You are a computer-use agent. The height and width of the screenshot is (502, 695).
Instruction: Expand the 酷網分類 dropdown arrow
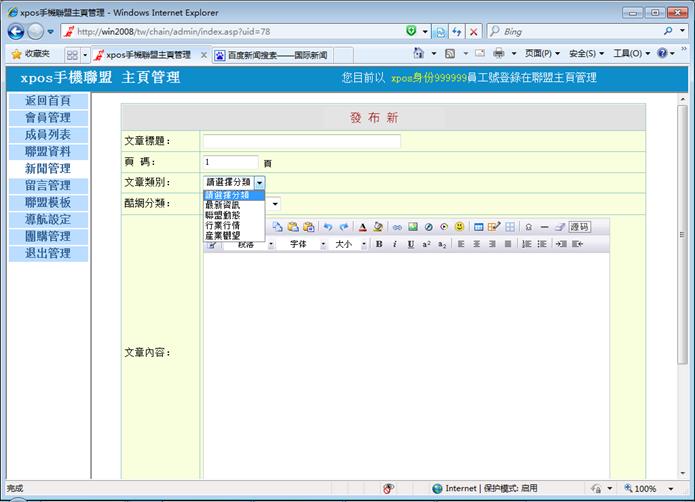coord(275,203)
